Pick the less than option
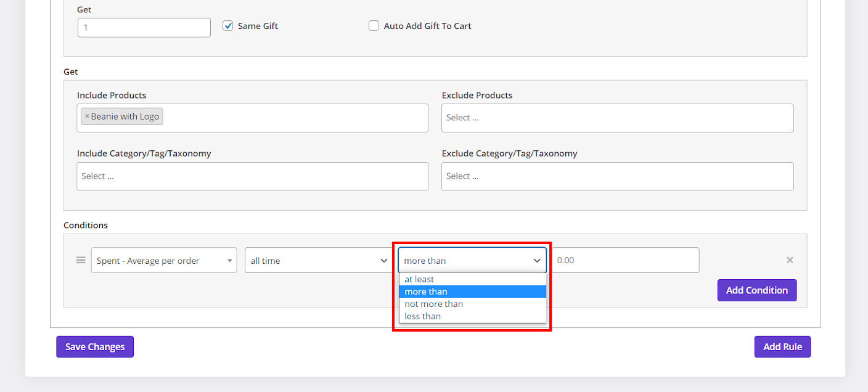Screen dimensions: 868x392 pos(422,316)
